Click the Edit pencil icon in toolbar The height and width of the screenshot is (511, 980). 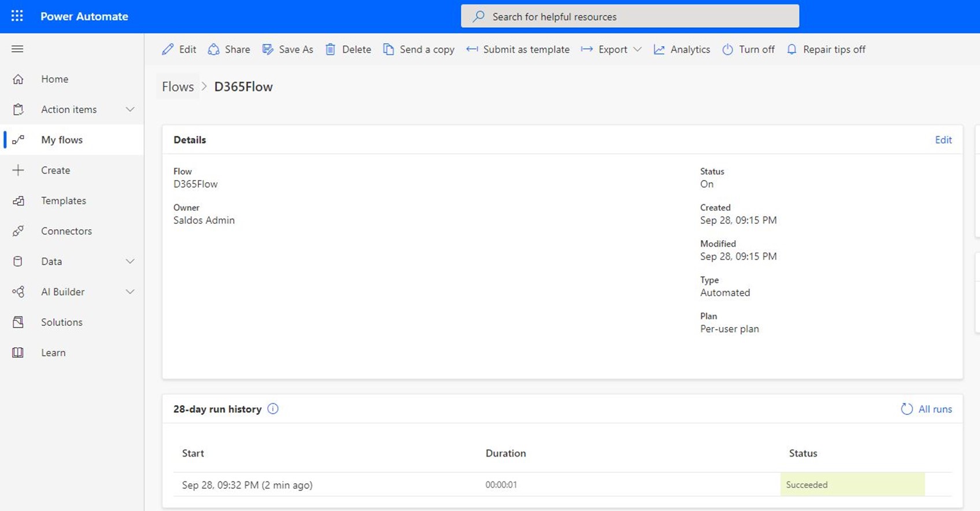[x=168, y=49]
